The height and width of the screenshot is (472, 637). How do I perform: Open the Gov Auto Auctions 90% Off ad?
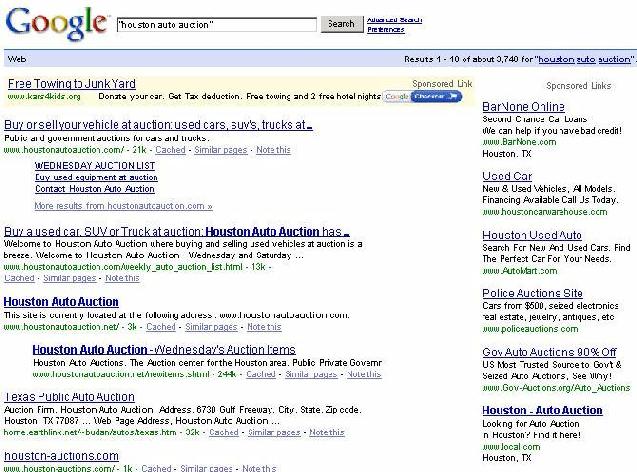[x=549, y=352]
